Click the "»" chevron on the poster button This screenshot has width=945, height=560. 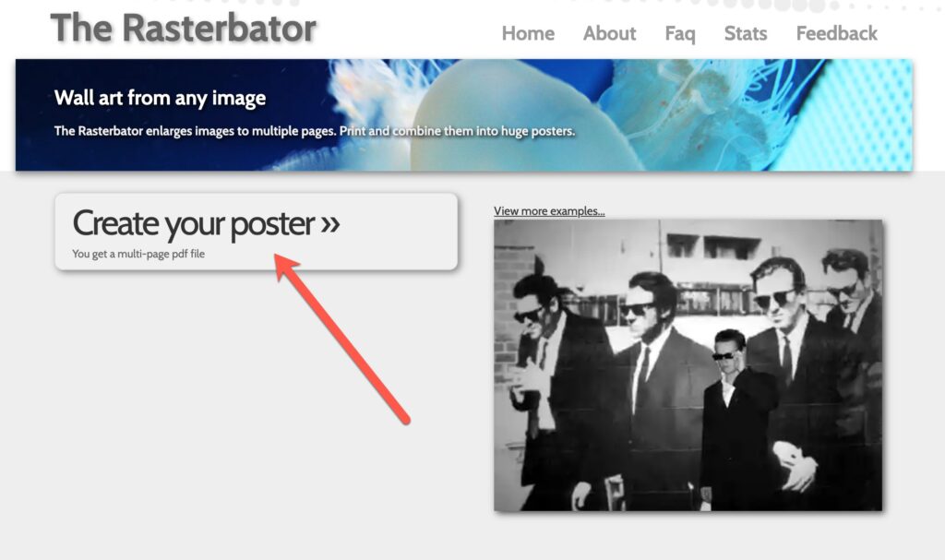coord(329,224)
